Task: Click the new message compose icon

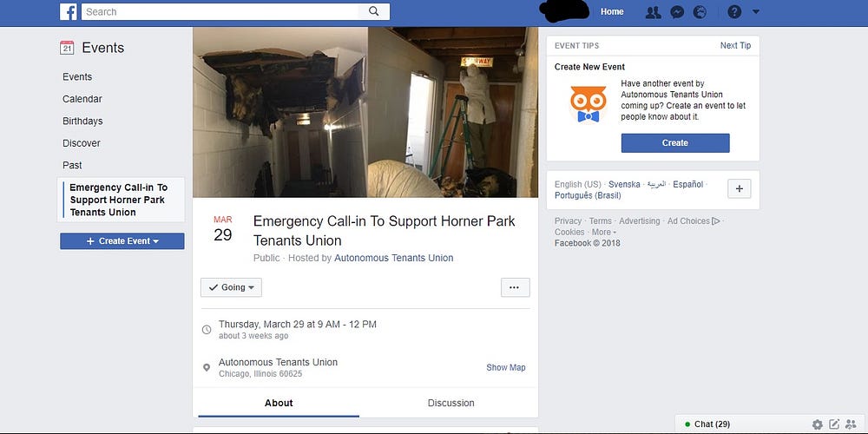Action: [834, 424]
